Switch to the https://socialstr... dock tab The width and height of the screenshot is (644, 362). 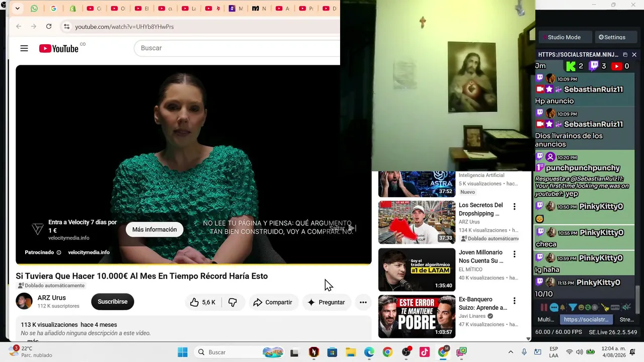pyautogui.click(x=586, y=320)
